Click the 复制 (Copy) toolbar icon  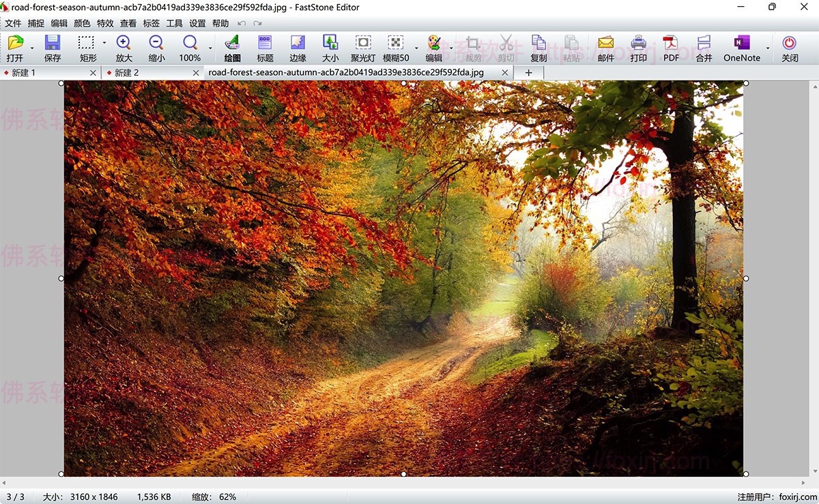pos(538,48)
